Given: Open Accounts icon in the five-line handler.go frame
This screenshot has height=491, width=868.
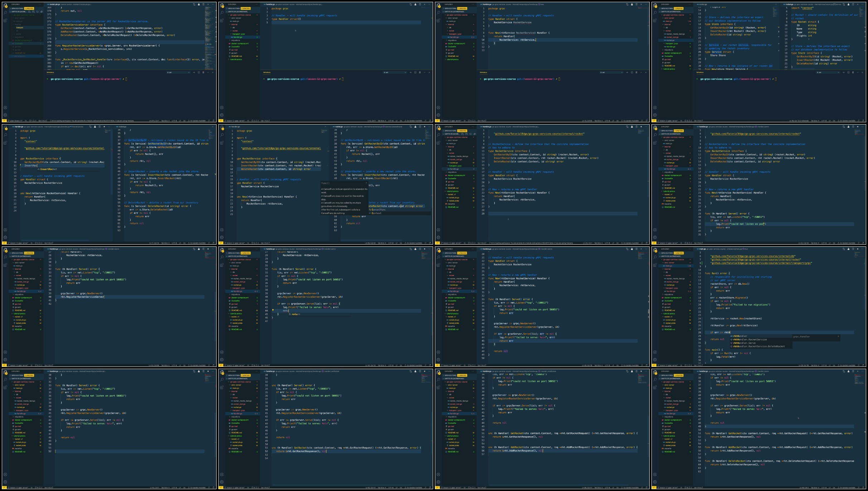Looking at the screenshot, I should coord(222,107).
